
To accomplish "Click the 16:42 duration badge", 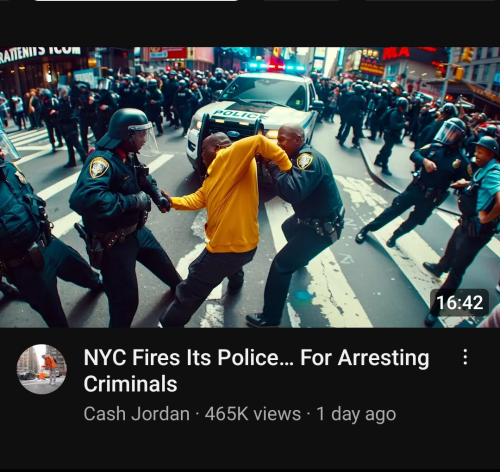I will (460, 303).
